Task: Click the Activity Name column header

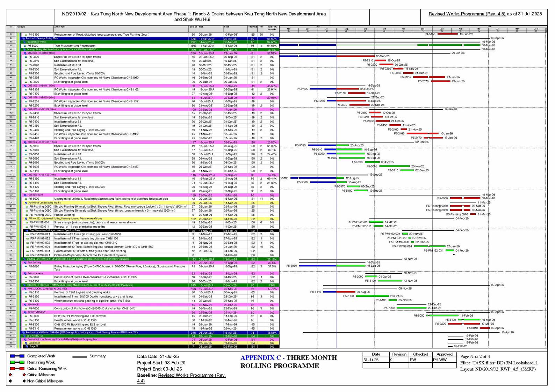Action: 60,27
